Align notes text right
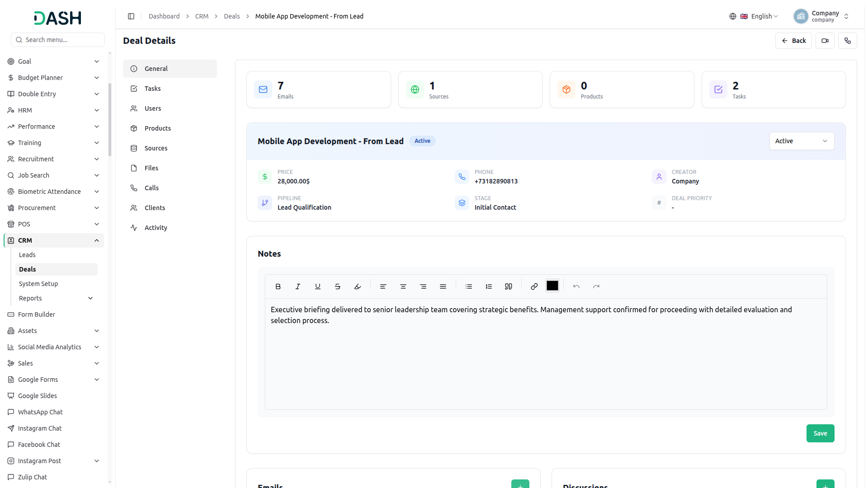This screenshot has height=488, width=868. [423, 286]
